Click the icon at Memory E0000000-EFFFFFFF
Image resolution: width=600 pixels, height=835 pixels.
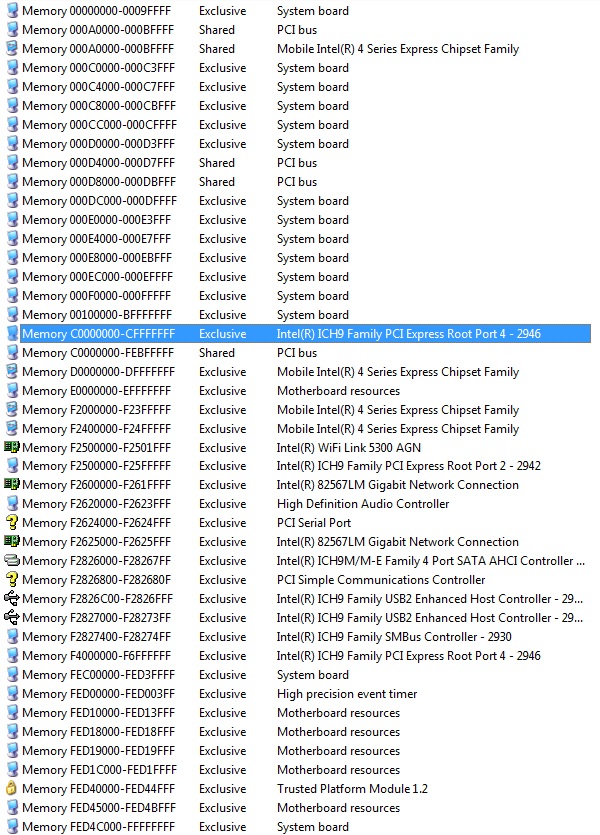tap(12, 390)
